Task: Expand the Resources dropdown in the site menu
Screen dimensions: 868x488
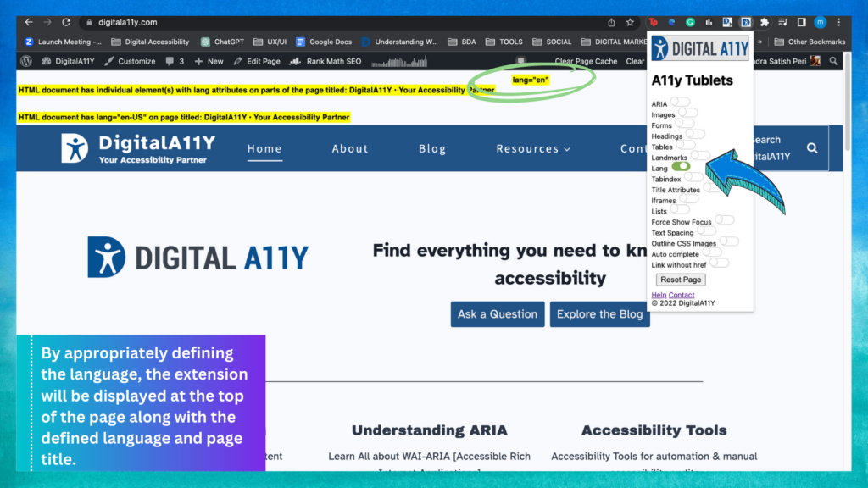Action: (x=533, y=148)
